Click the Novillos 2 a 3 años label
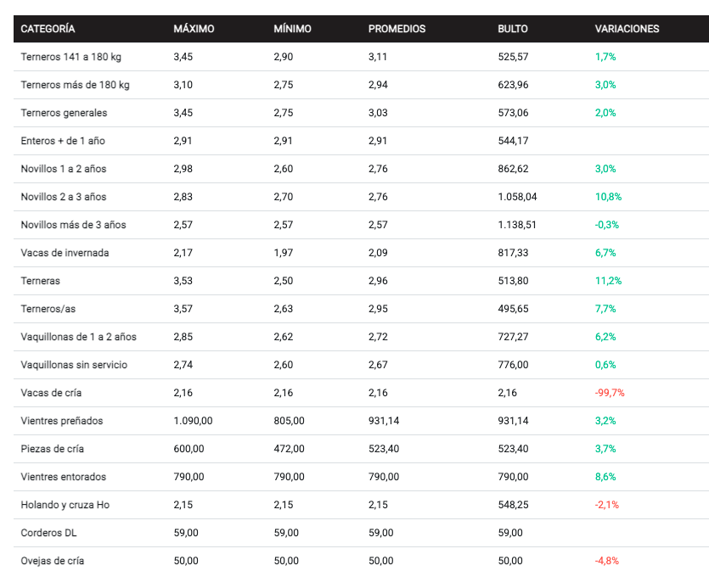This screenshot has height=588, width=709. tap(64, 197)
